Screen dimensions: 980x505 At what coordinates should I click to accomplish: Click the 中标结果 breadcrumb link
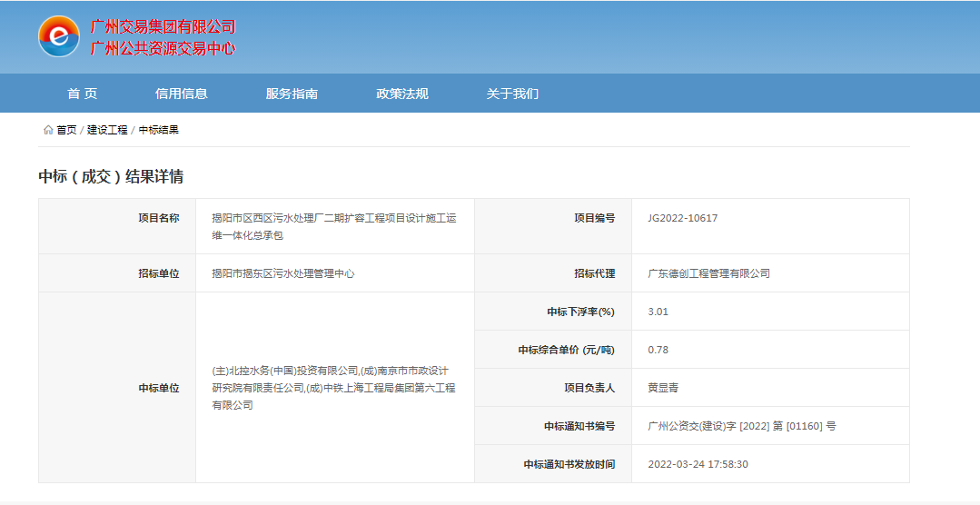coord(159,130)
